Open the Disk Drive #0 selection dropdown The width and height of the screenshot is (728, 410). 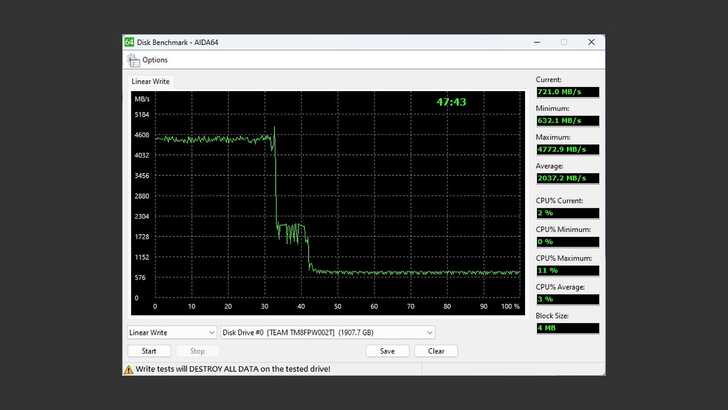point(327,332)
